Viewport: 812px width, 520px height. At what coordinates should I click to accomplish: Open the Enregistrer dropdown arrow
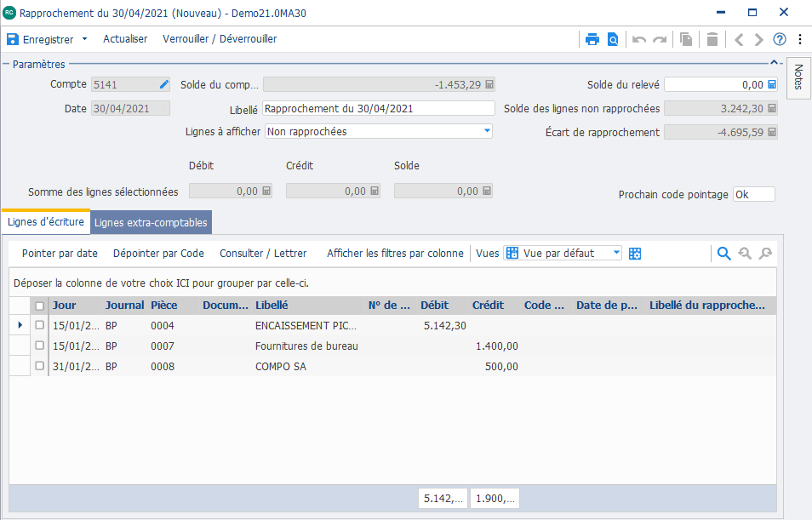click(x=85, y=39)
